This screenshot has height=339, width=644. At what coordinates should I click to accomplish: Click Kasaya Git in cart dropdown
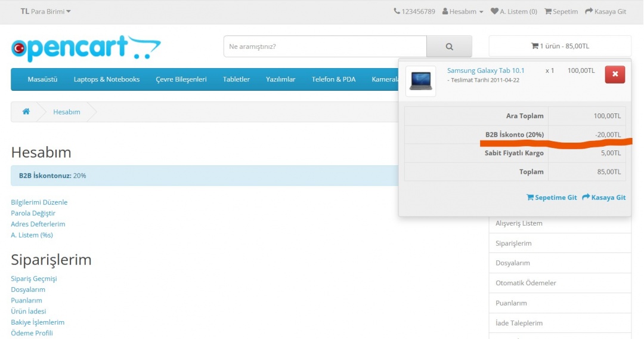[604, 198]
